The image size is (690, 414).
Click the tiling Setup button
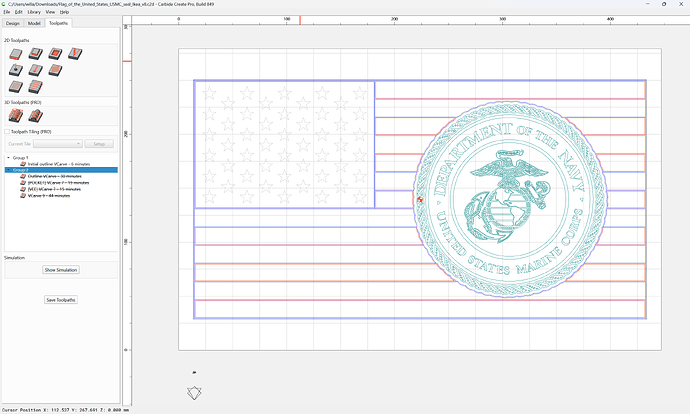99,144
